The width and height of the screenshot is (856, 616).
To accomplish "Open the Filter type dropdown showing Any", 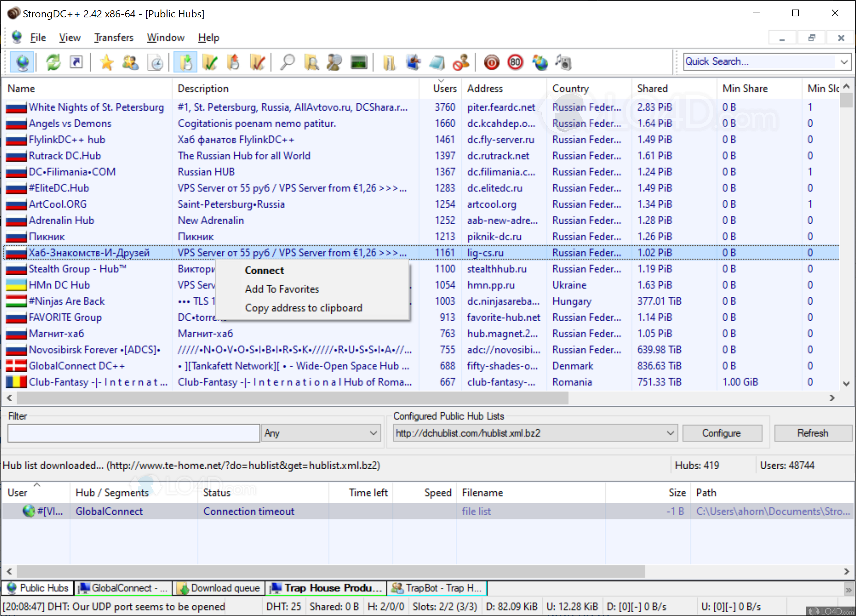I will (x=320, y=433).
